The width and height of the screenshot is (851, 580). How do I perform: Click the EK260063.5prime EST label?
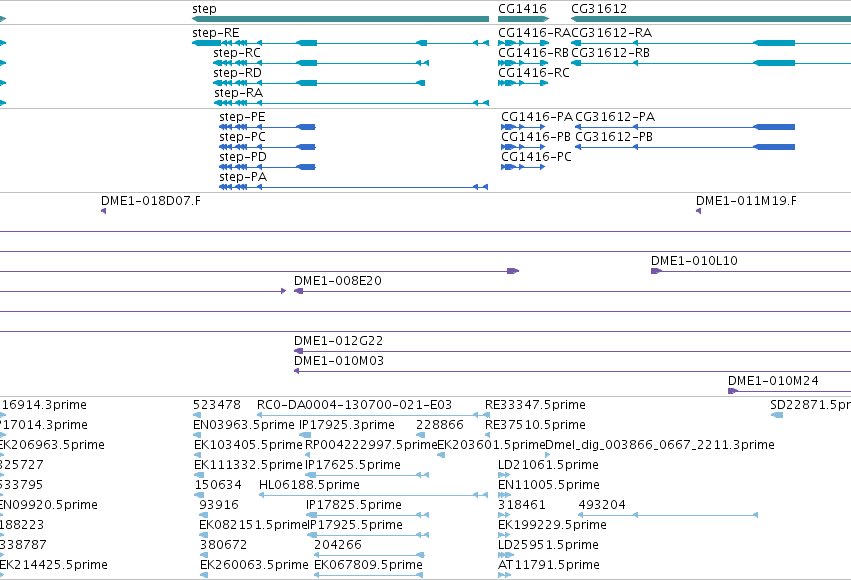[x=254, y=565]
